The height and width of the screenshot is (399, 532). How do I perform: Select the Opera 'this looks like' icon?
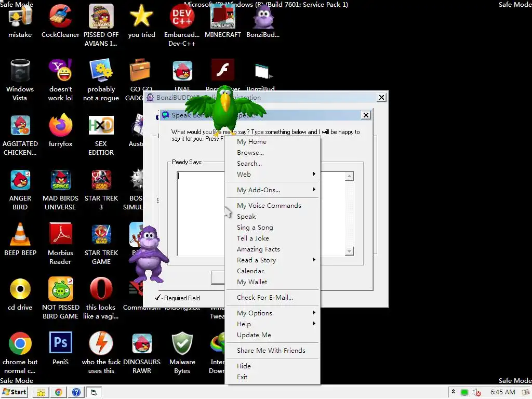pos(101,299)
